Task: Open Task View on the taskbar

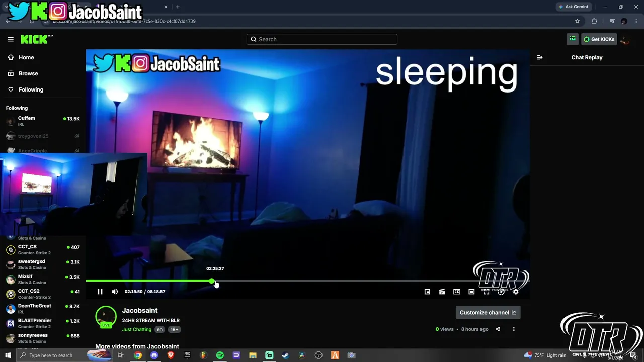Action: point(121,355)
